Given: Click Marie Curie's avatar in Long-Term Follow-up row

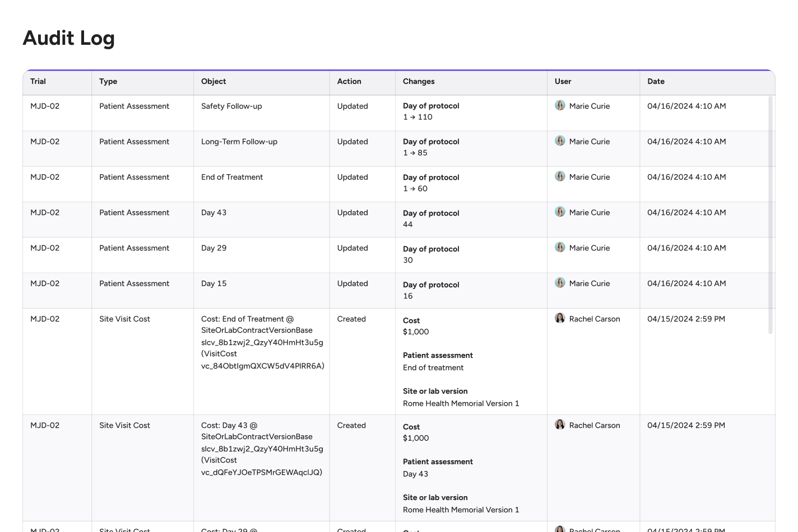Looking at the screenshot, I should (560, 141).
